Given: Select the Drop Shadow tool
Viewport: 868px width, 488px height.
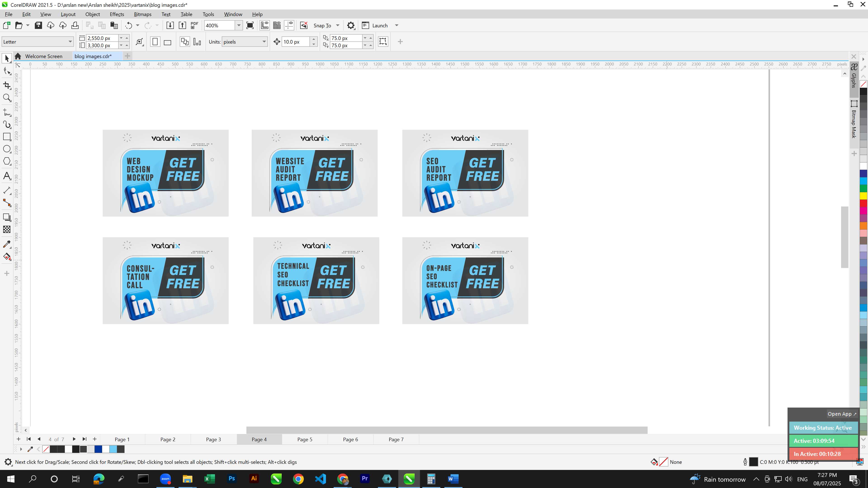Looking at the screenshot, I should point(7,217).
